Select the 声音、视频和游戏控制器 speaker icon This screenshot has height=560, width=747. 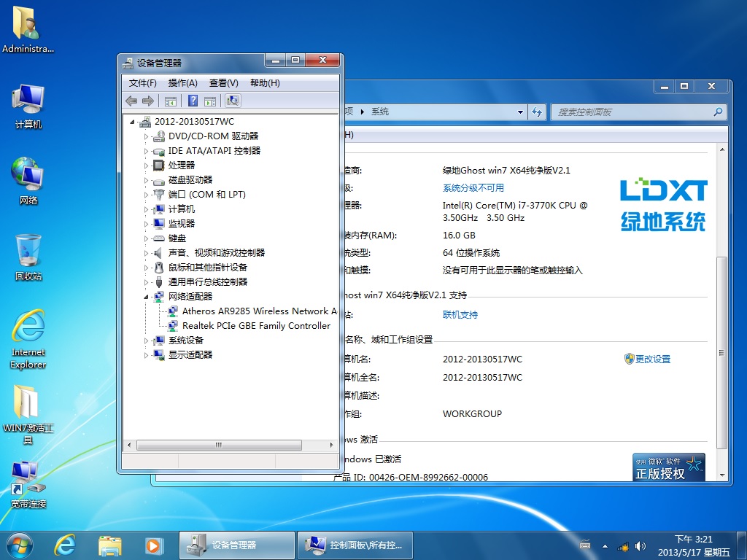[x=158, y=253]
